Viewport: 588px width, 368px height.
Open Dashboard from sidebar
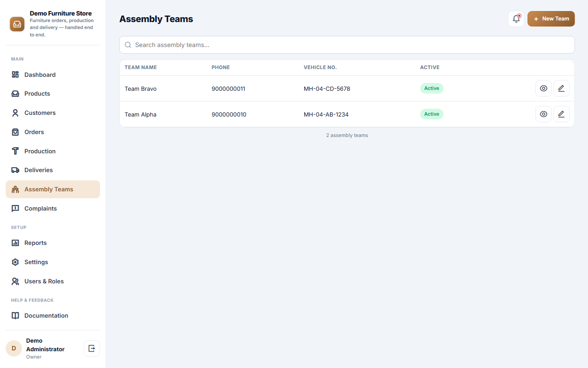point(53,74)
